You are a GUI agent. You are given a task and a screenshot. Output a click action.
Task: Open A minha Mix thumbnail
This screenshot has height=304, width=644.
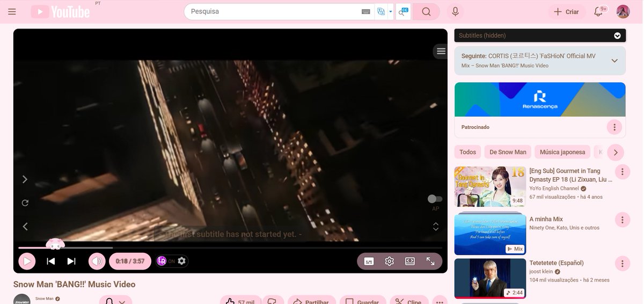(490, 234)
